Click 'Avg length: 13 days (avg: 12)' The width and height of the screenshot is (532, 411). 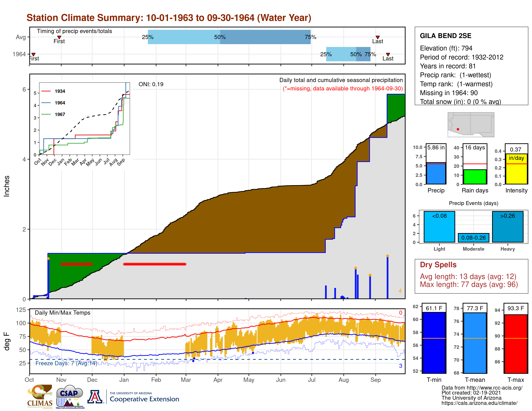pos(468,277)
